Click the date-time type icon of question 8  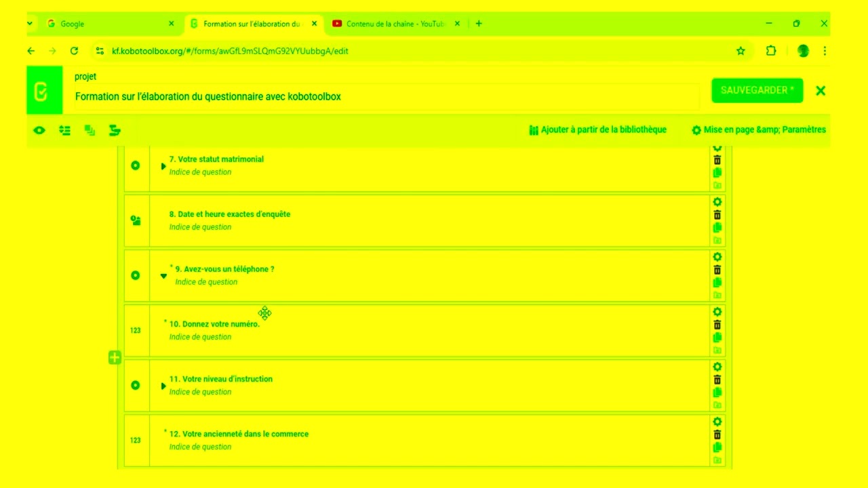coord(136,220)
